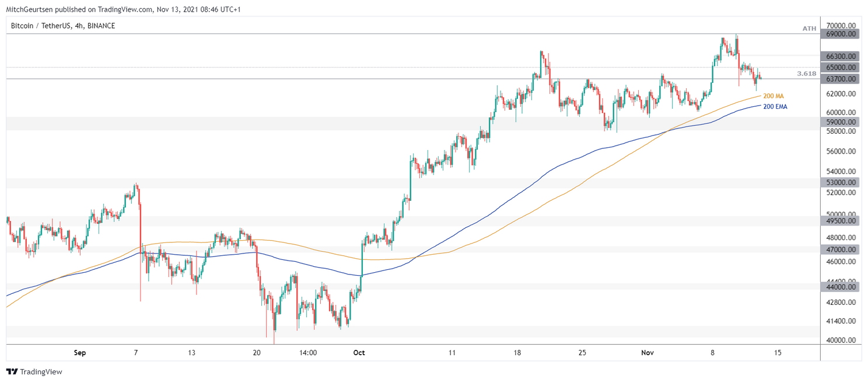Click the 15 date on time axis
Viewport: 868px width, 382px height.
778,353
